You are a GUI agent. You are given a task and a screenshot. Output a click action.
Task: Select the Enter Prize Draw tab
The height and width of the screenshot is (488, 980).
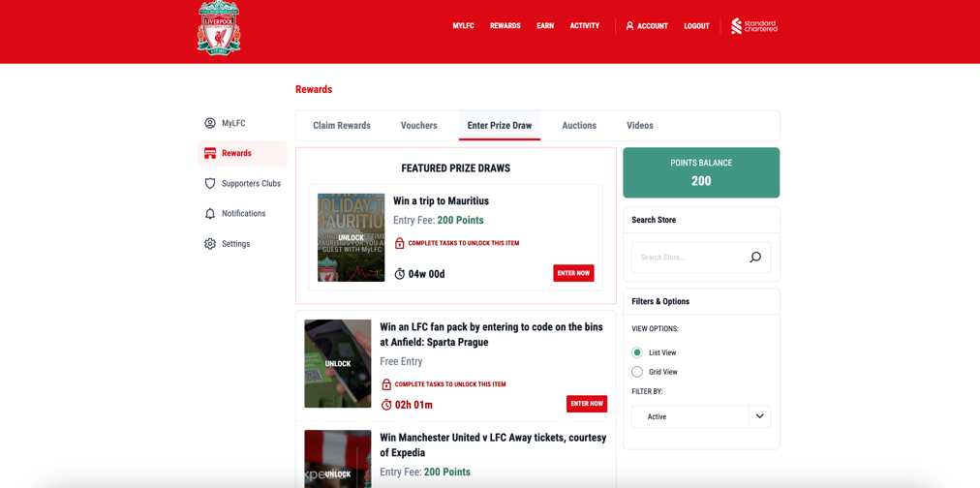[x=500, y=126]
